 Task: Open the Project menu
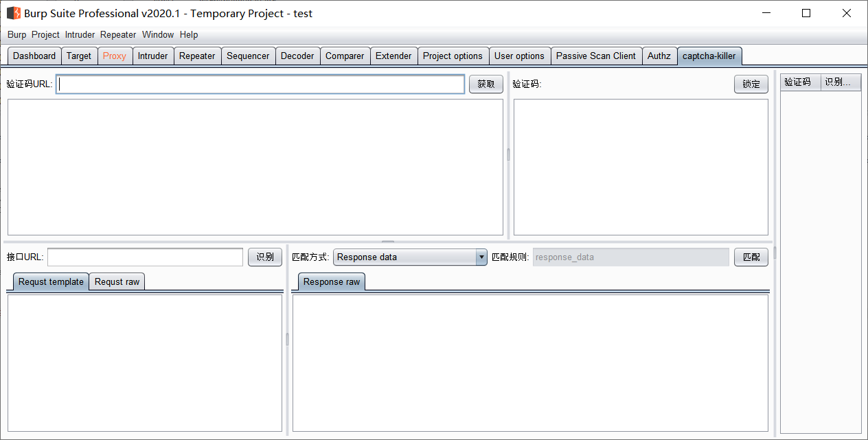[45, 34]
